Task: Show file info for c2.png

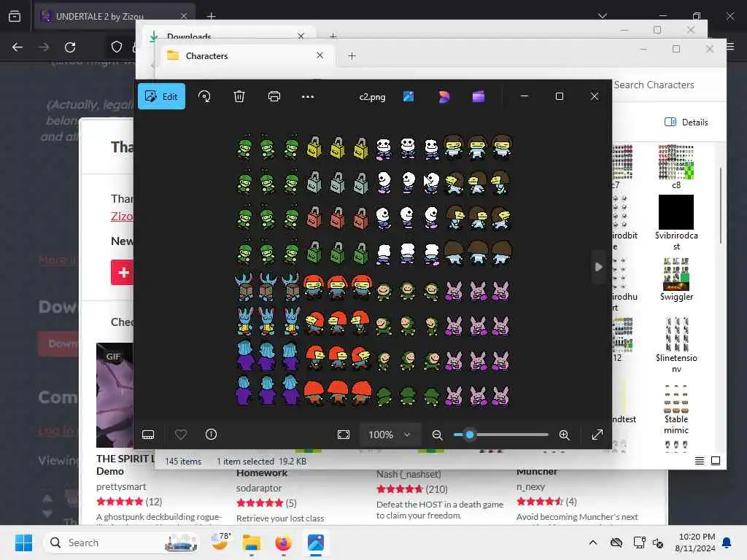Action: pyautogui.click(x=211, y=435)
